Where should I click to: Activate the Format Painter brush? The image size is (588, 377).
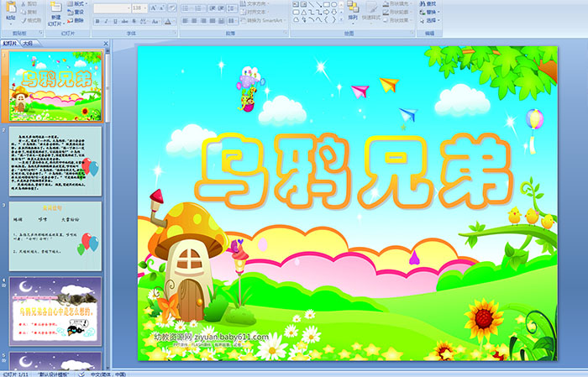(24, 20)
